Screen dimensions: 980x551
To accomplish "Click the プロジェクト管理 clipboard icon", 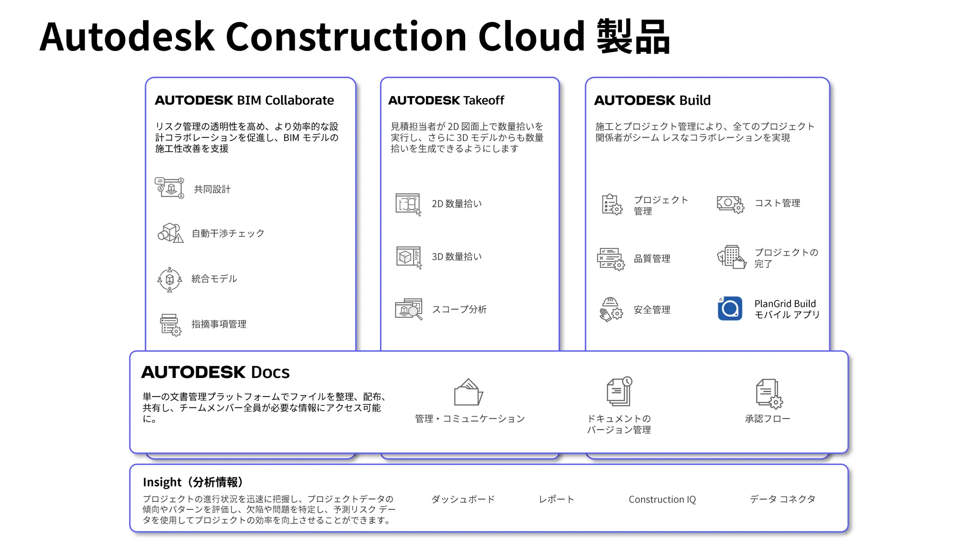I will pyautogui.click(x=612, y=205).
